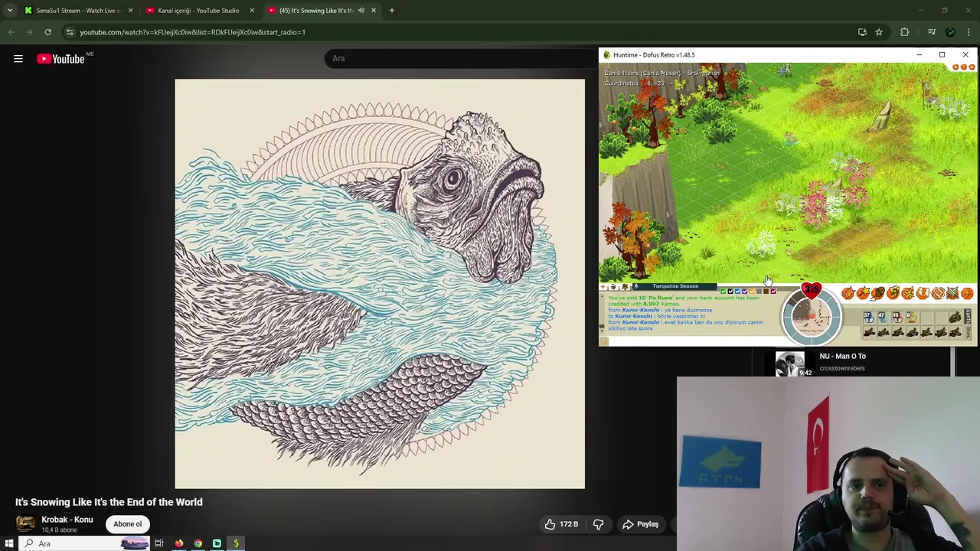
Task: Select the spell slot numbered 47
Action: pyautogui.click(x=884, y=317)
